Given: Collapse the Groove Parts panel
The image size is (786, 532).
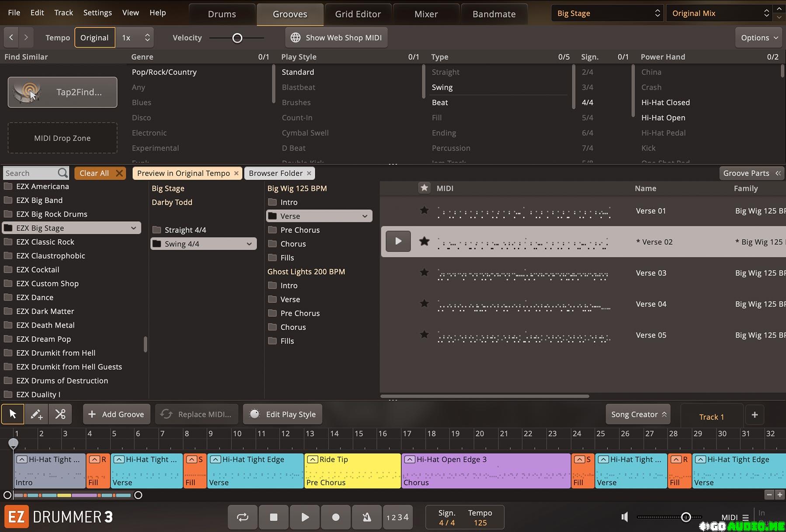Looking at the screenshot, I should point(751,173).
